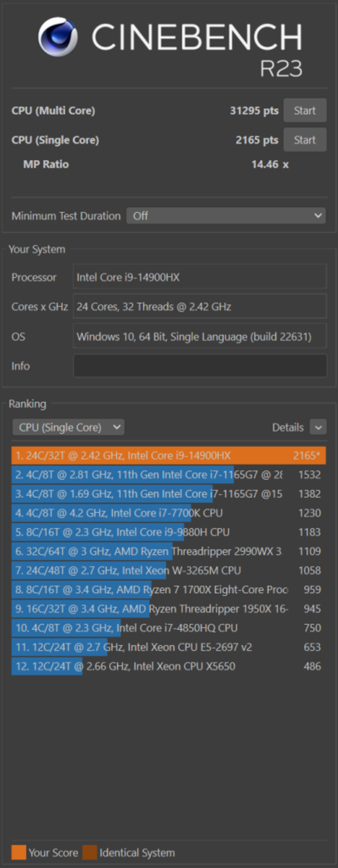
Task: Click the Cinebench logo sphere icon
Action: (x=58, y=37)
